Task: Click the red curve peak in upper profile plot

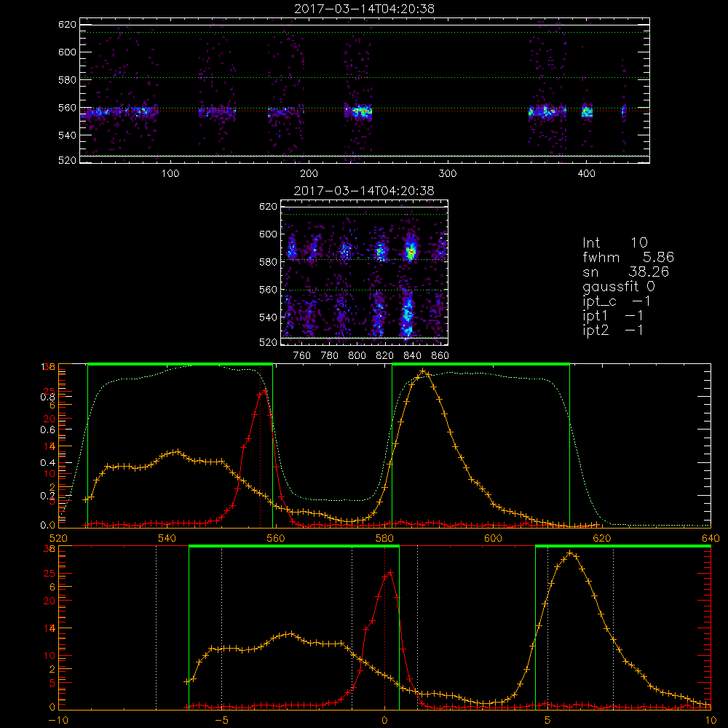Action: coord(264,391)
